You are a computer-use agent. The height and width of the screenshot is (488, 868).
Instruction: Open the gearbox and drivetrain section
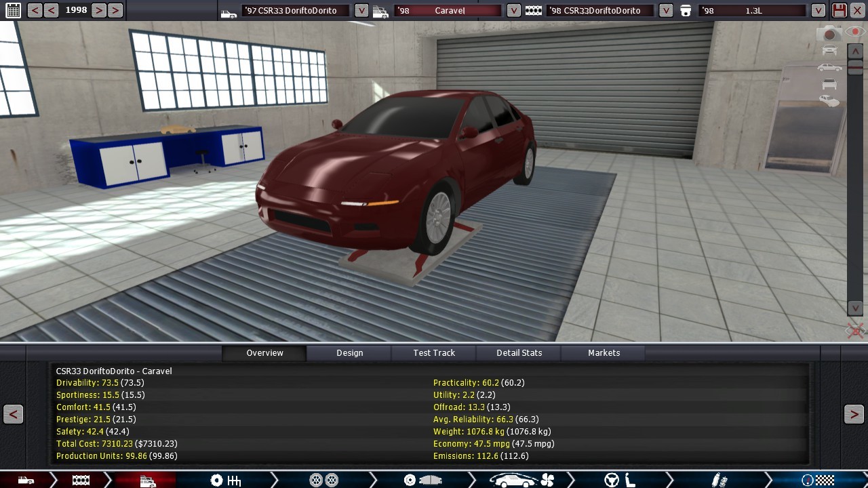tap(226, 481)
